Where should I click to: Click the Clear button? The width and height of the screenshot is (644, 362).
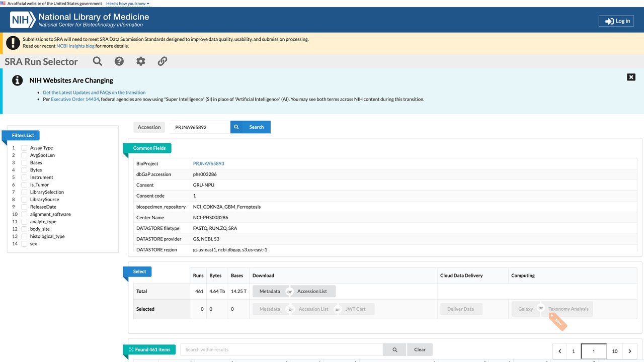click(x=420, y=349)
